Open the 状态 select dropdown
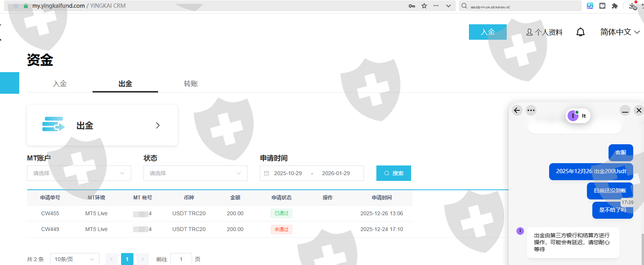The height and width of the screenshot is (265, 644). [195, 173]
